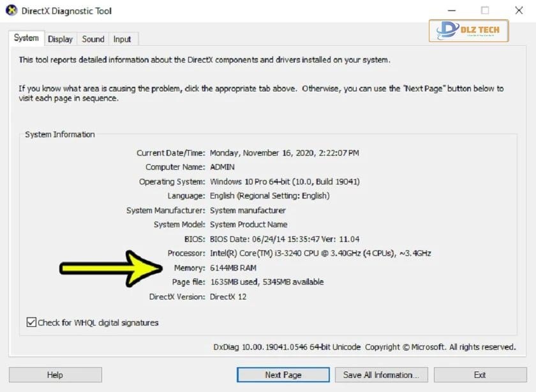This screenshot has width=536, height=392.
Task: Click the Intel Core i3-3240 processor text
Action: coord(320,253)
